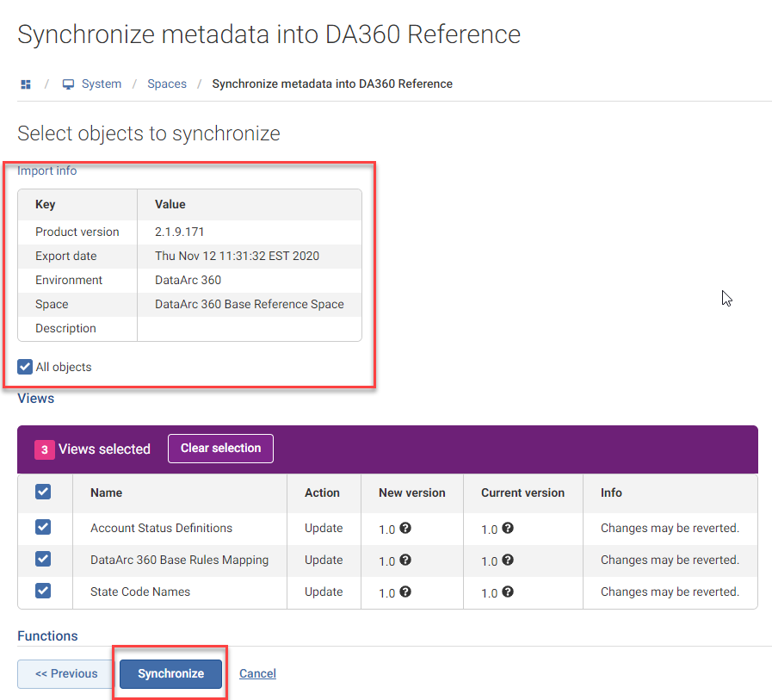This screenshot has width=772, height=700.
Task: Click the System monitor icon in breadcrumb
Action: coord(68,84)
